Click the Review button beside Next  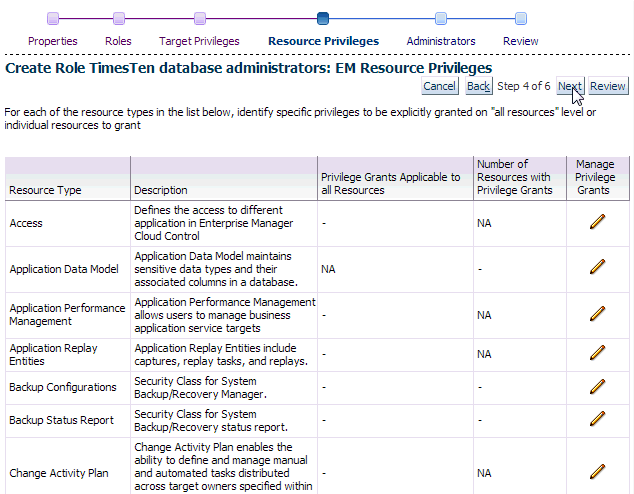click(608, 87)
